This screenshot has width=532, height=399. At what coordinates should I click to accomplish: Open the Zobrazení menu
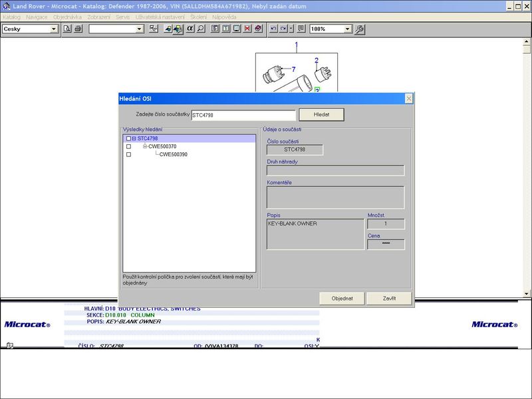(99, 17)
